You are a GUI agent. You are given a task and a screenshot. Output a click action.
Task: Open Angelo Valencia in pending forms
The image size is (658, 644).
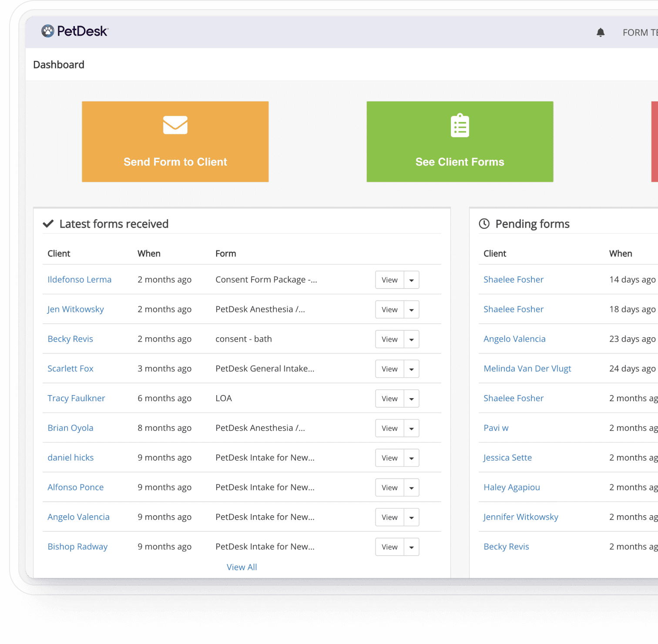514,339
